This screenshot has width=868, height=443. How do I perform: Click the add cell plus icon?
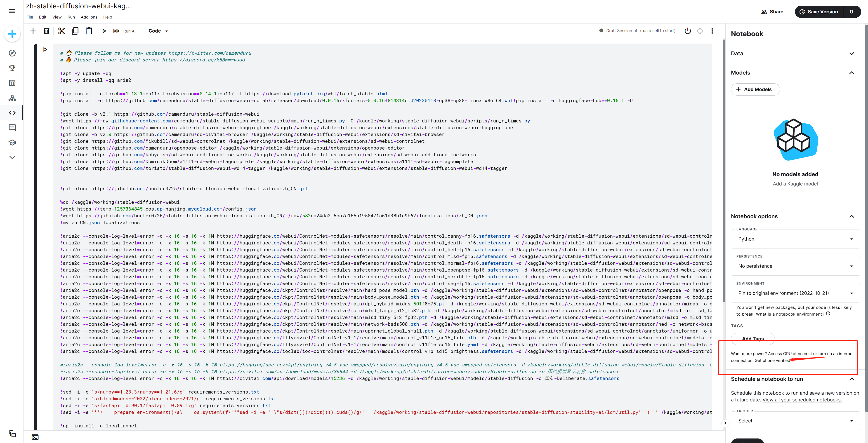(33, 31)
